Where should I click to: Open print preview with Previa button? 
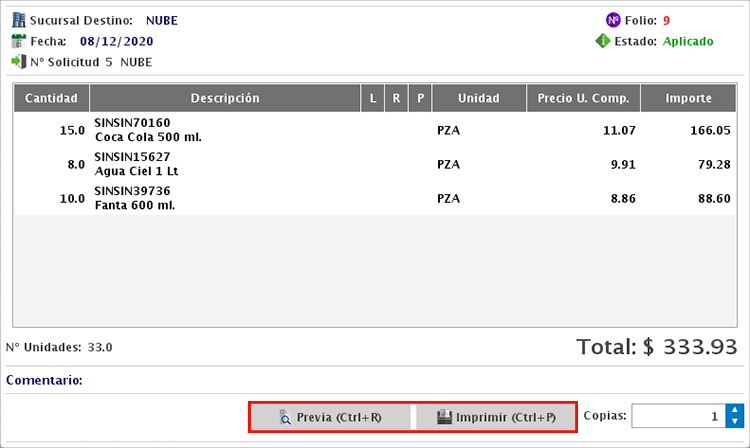click(330, 417)
